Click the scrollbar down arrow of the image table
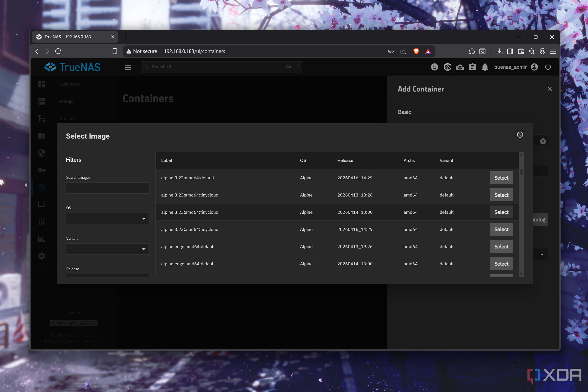 (521, 274)
